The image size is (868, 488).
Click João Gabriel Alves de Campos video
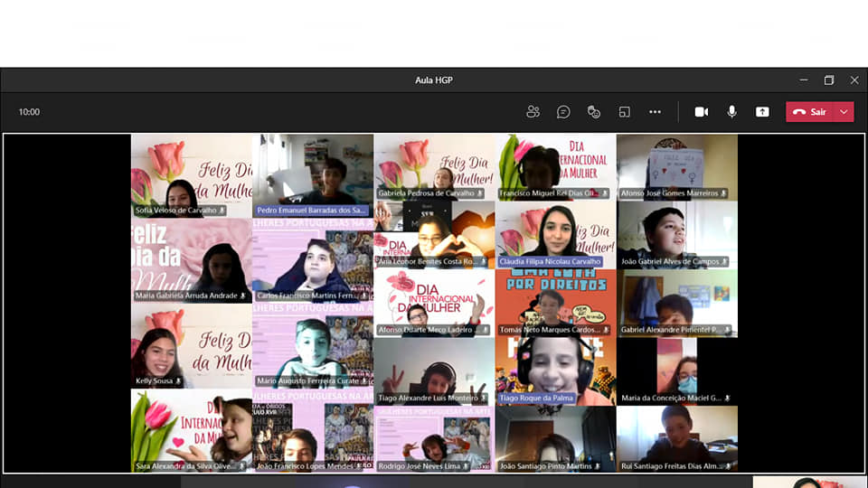(676, 233)
